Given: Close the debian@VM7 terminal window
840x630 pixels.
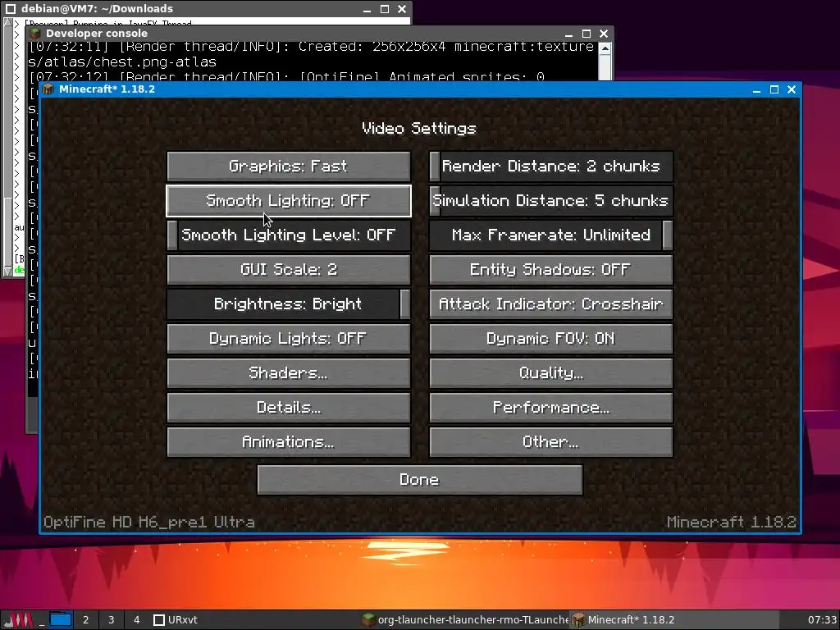Looking at the screenshot, I should click(x=402, y=9).
